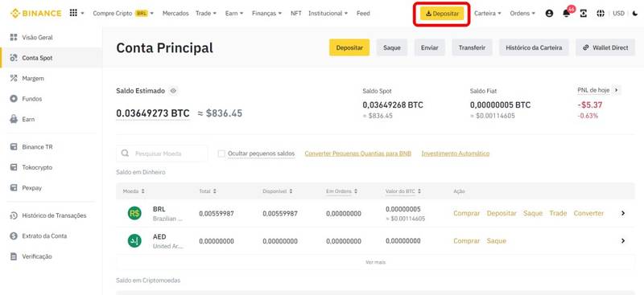
Task: Click Depositar under Conta Principal
Action: pos(349,47)
